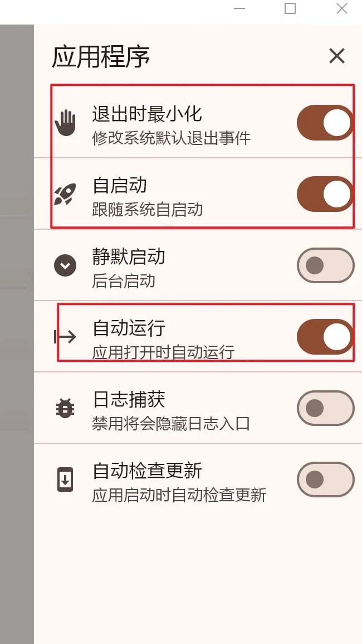Disable the 自动运行 switch
The width and height of the screenshot is (362, 644).
[x=325, y=335]
